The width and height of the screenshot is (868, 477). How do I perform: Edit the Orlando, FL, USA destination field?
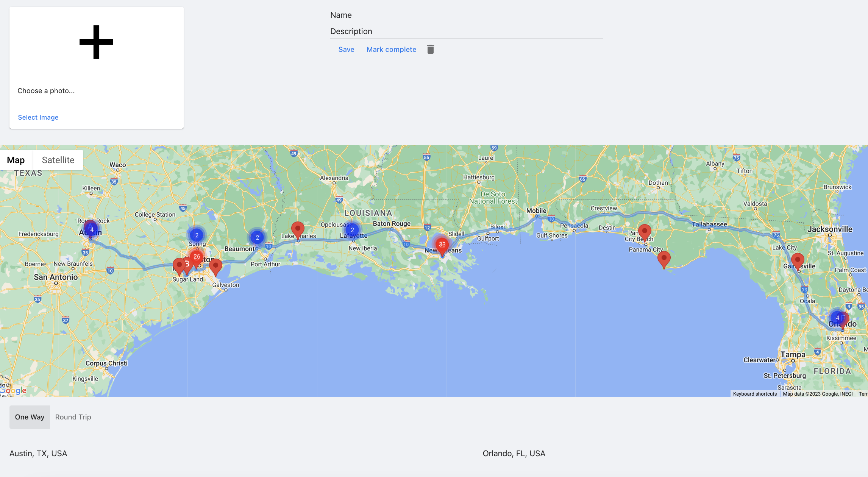tap(675, 454)
